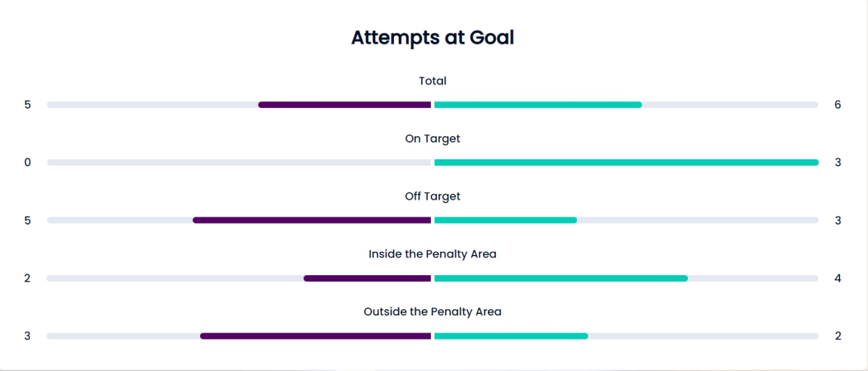This screenshot has width=868, height=371.
Task: Click the purple bar in the Total row
Action: 345,105
